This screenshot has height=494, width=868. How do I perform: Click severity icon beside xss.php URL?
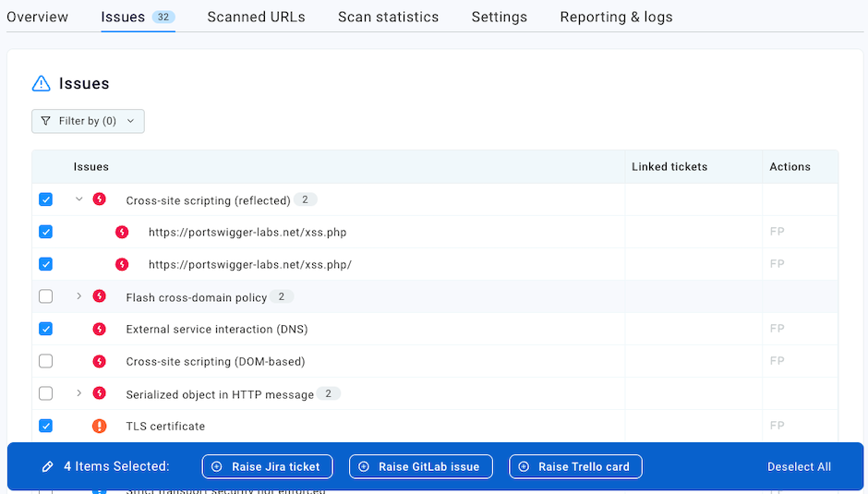[x=122, y=232]
